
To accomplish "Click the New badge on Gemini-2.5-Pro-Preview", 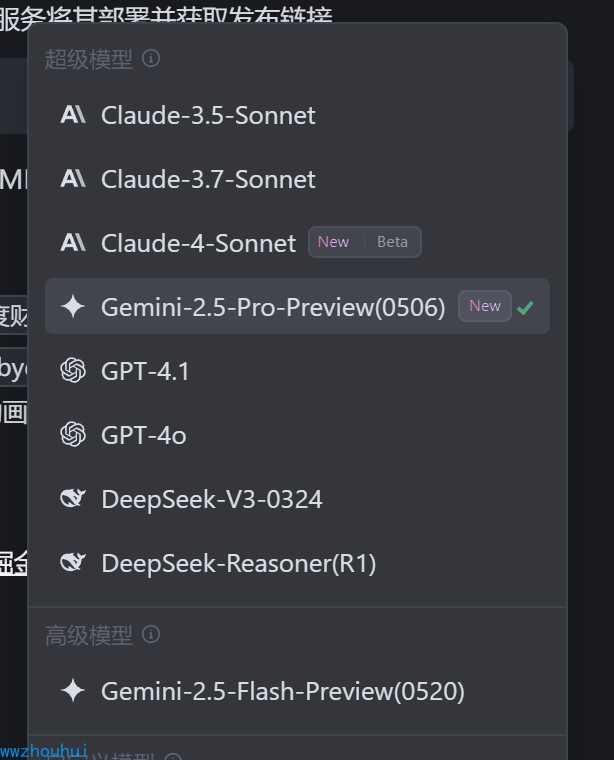I will point(485,306).
